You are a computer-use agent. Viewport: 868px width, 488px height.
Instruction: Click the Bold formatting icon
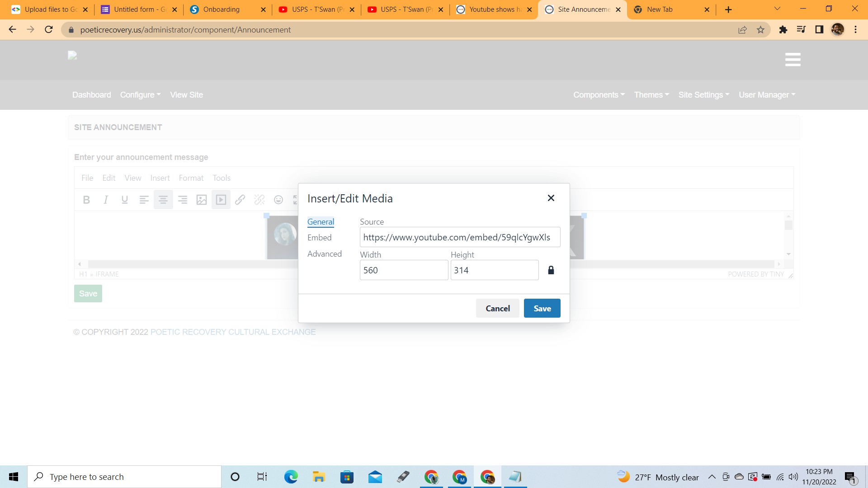(x=86, y=200)
